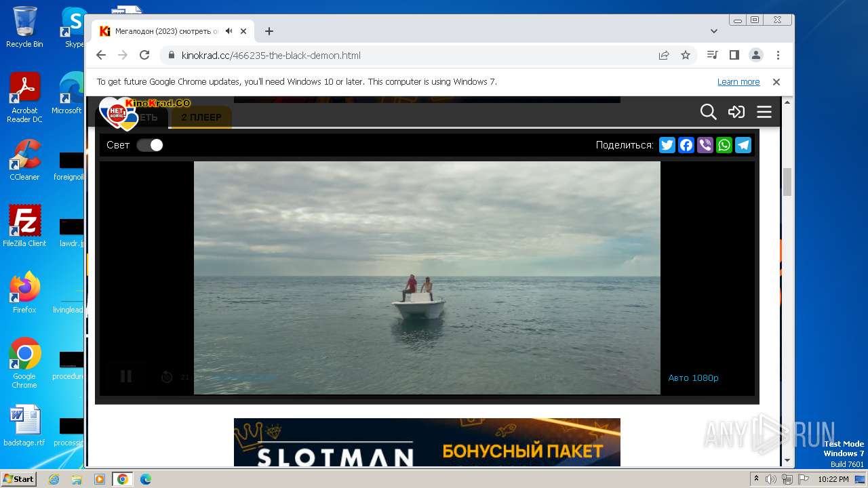Select the Мегалодон (2023) browser tab
868x488 pixels.
tap(174, 31)
